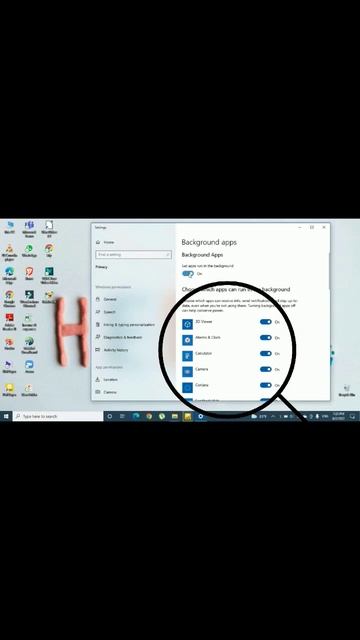Open Activity history settings
Image resolution: width=360 pixels, height=640 pixels.
click(112, 350)
